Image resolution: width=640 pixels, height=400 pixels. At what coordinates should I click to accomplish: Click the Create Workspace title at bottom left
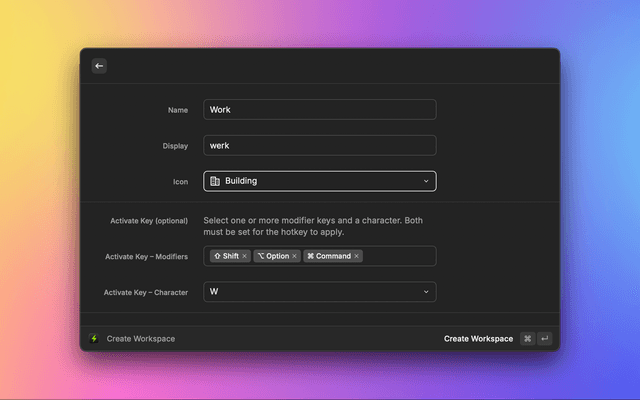(x=141, y=339)
